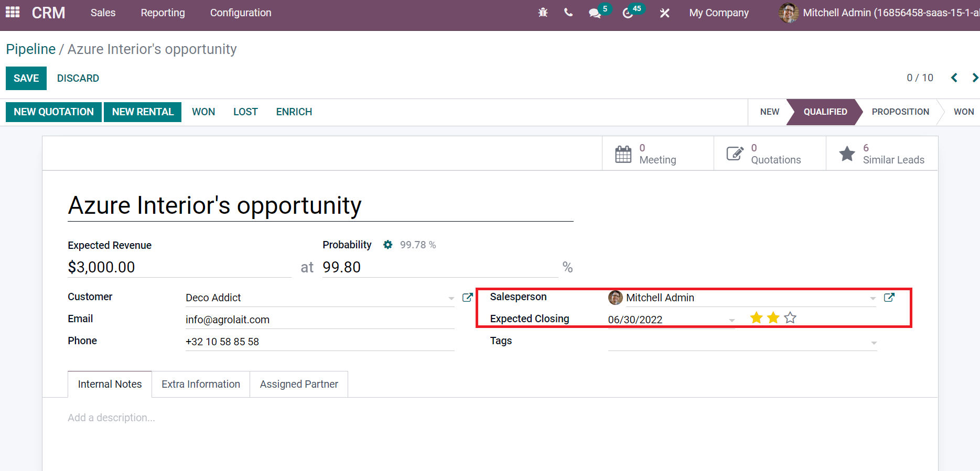Open Customer external link icon

467,298
